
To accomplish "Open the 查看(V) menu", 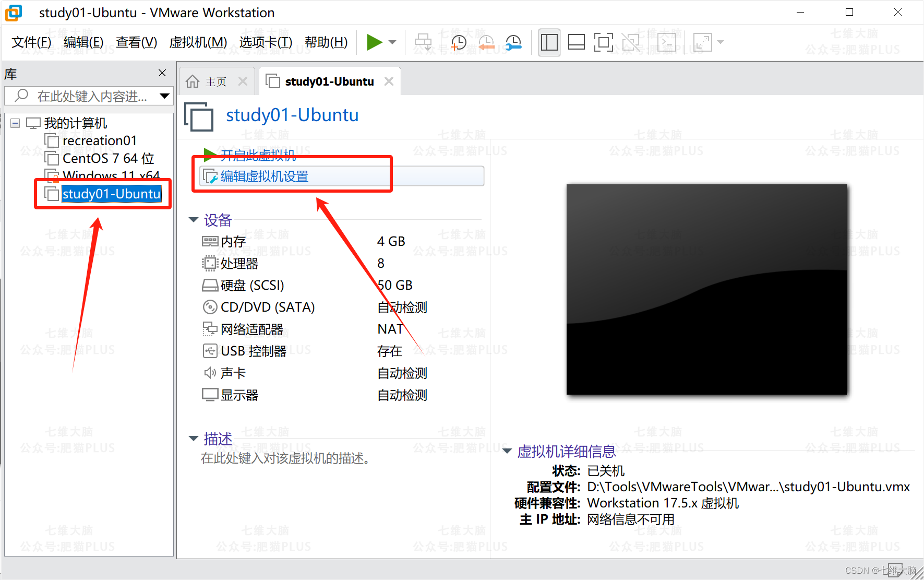I will point(136,42).
